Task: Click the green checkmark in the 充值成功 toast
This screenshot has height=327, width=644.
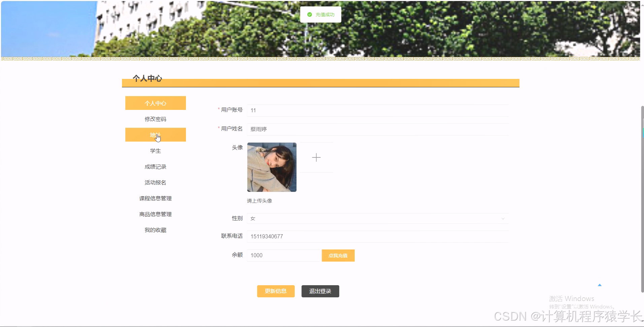Action: [x=309, y=14]
